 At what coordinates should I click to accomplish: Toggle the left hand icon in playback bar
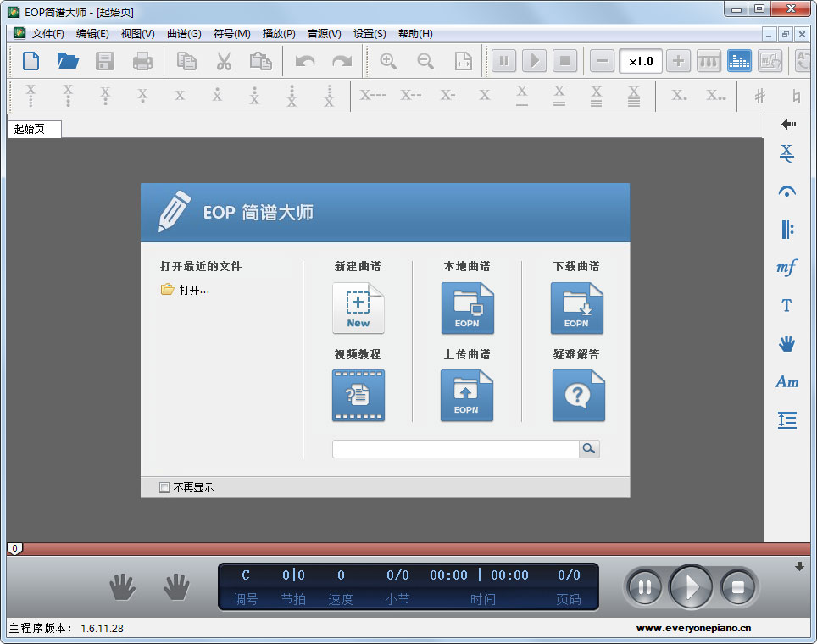123,586
